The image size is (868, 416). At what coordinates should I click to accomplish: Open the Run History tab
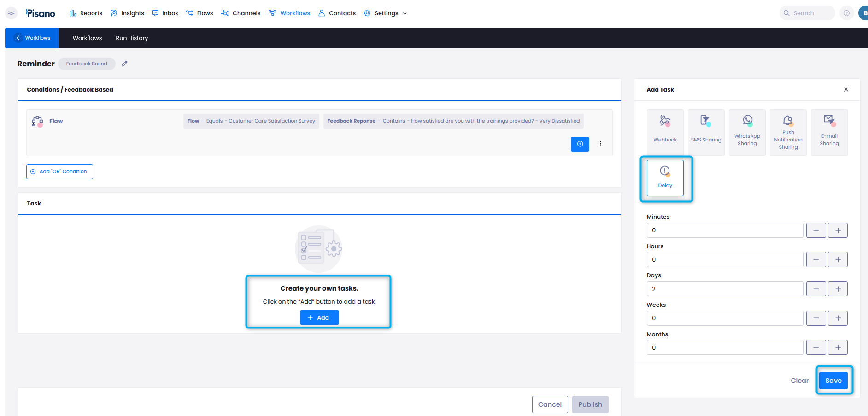pyautogui.click(x=132, y=38)
